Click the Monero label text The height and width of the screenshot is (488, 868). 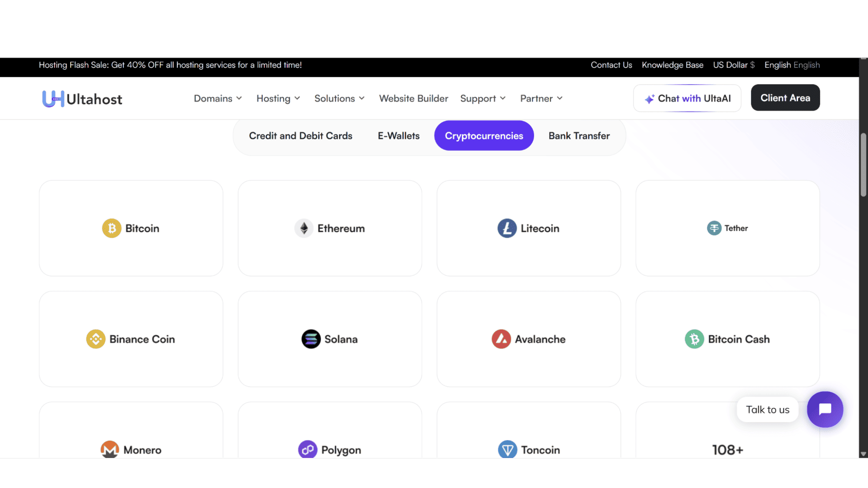pyautogui.click(x=142, y=450)
